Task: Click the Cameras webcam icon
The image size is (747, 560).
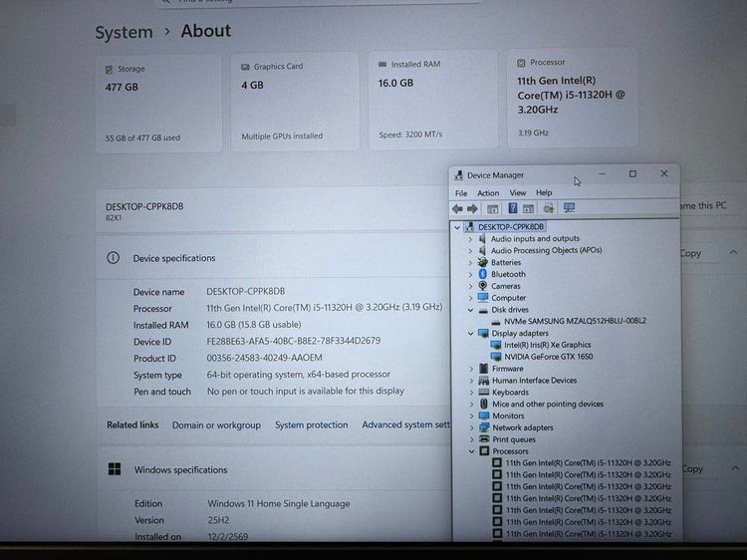Action: [x=483, y=286]
